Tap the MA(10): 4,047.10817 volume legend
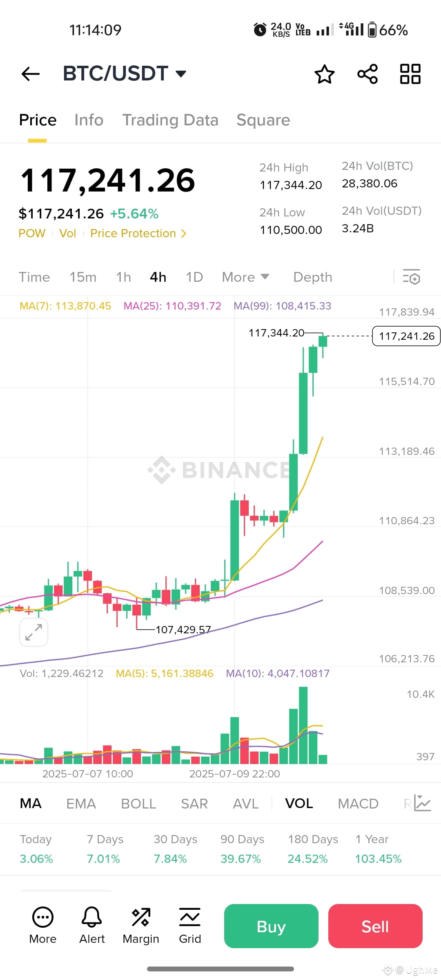The image size is (441, 980). 278,673
